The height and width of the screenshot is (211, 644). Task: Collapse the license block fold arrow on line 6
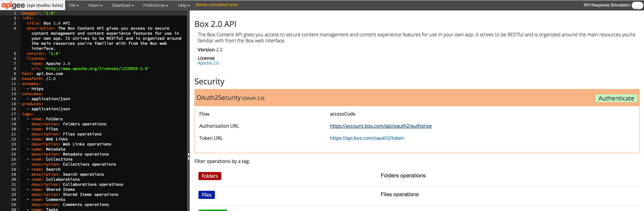tap(18, 58)
